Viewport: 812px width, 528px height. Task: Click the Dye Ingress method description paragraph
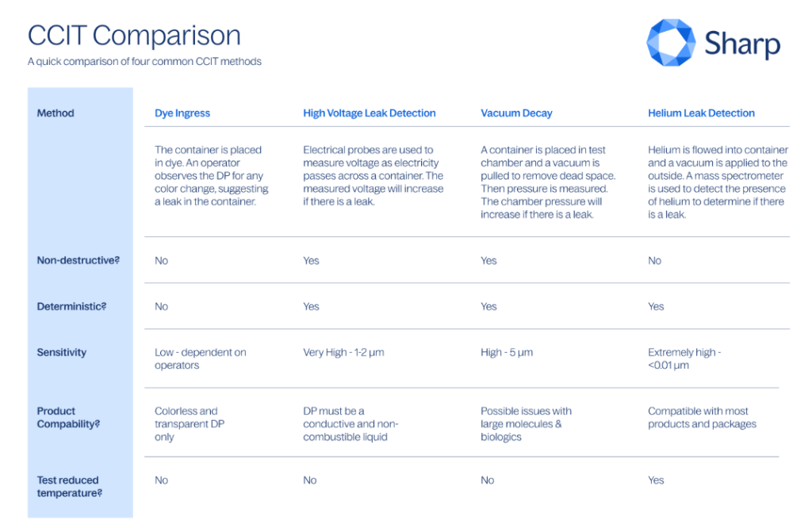pyautogui.click(x=211, y=175)
